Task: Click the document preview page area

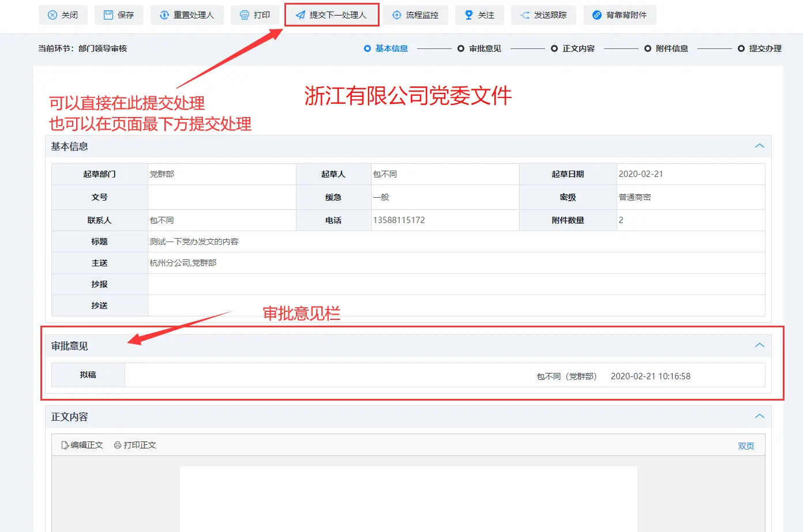Action: (408, 499)
